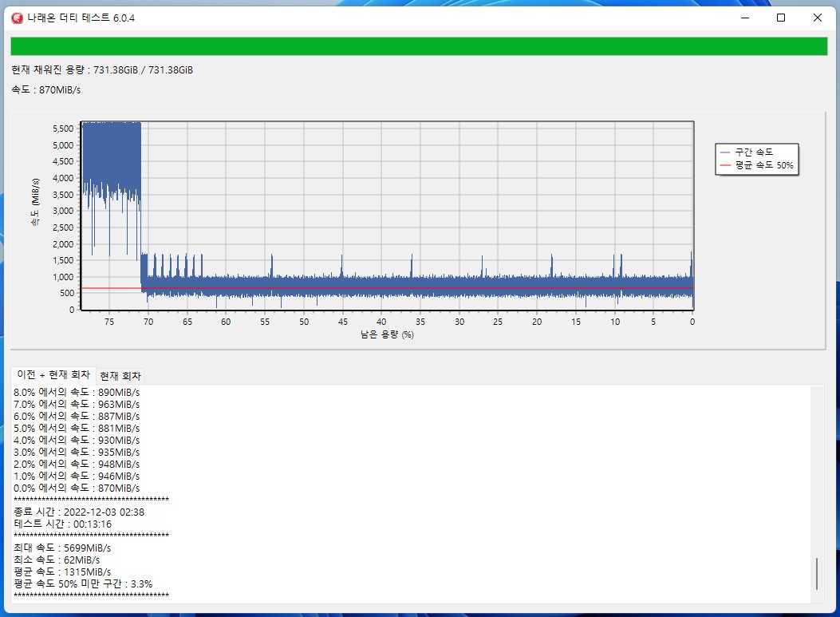Select the '8.0% 에서의 속도 : 890MiB/s' log line
Image resolution: width=840 pixels, height=617 pixels.
77,393
